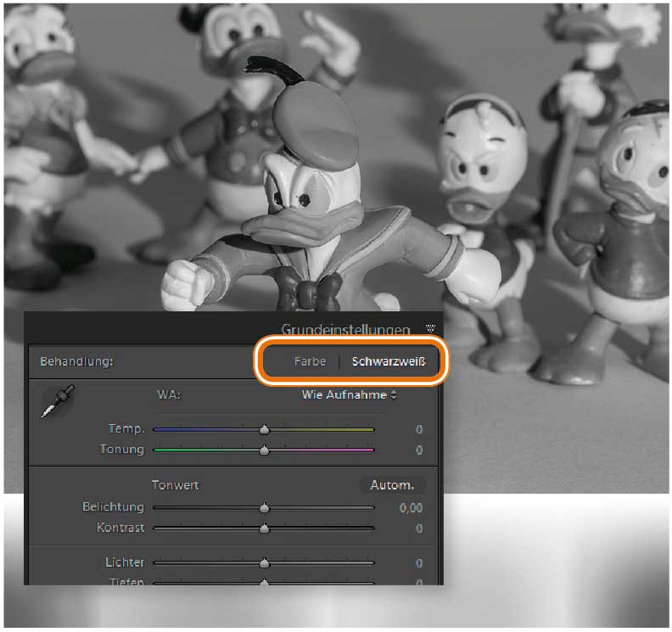Click the Kontrast slider handle
The height and width of the screenshot is (632, 672).
[265, 529]
